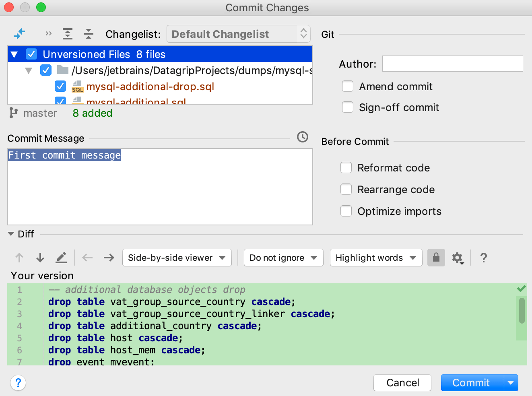The height and width of the screenshot is (396, 532).
Task: Click the Cancel button
Action: [402, 383]
